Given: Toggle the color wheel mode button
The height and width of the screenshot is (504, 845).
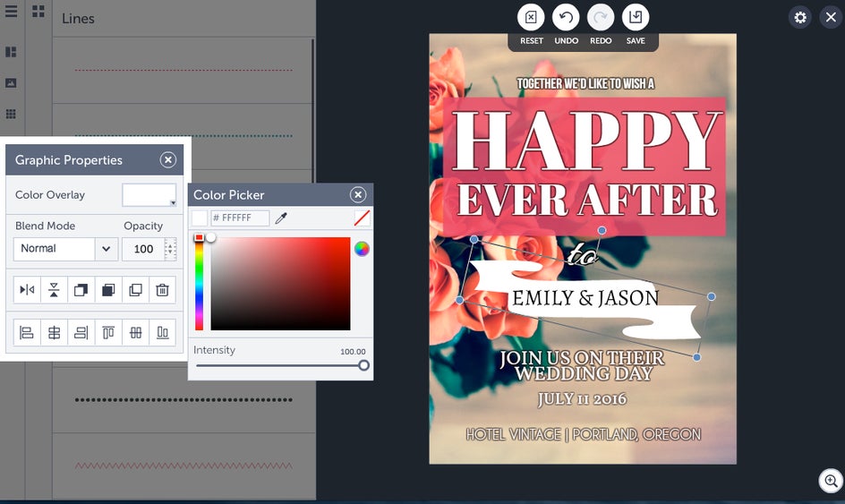Looking at the screenshot, I should point(362,249).
